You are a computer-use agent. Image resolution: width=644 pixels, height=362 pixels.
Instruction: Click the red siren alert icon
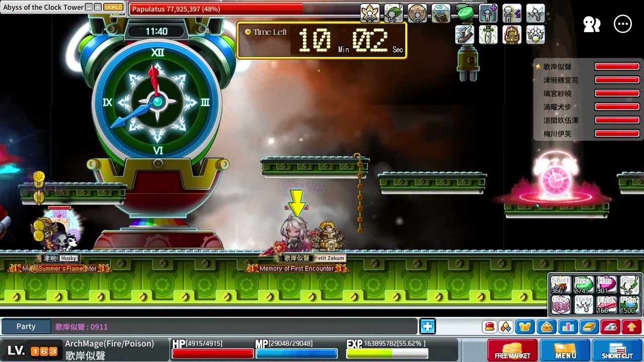pyautogui.click(x=490, y=327)
